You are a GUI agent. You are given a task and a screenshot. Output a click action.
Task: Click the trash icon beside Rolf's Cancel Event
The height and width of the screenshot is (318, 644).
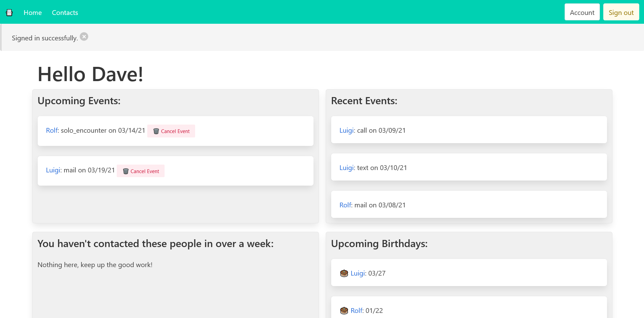click(x=156, y=131)
